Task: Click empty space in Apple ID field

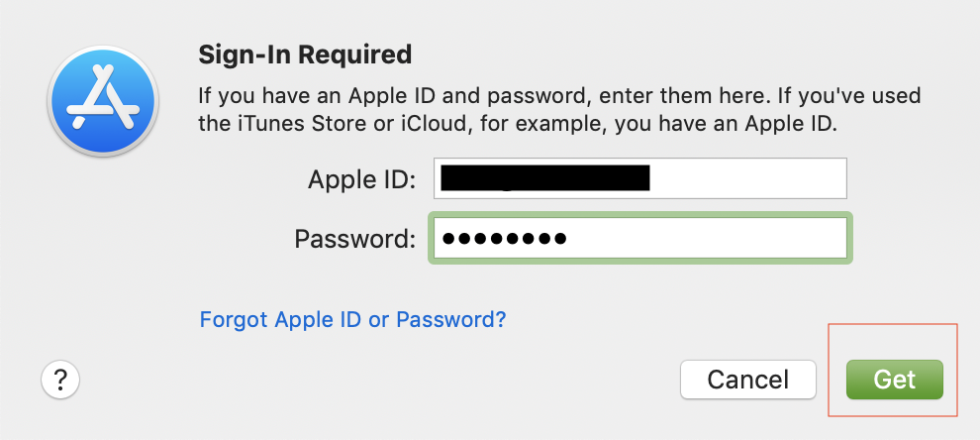Action: pos(746,178)
